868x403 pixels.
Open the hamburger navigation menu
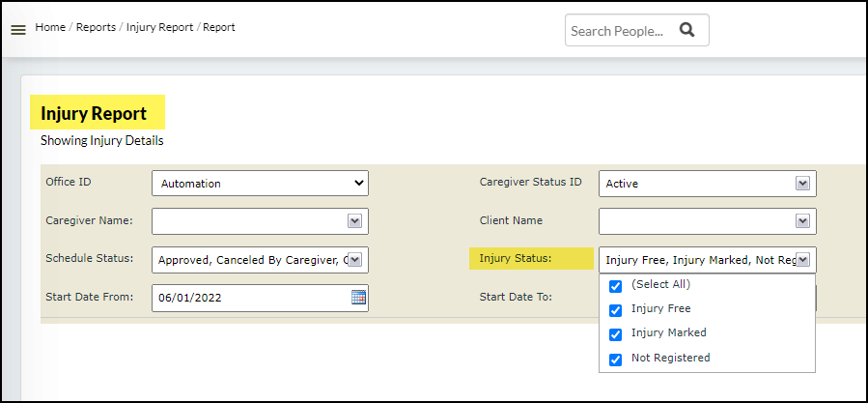pos(17,30)
